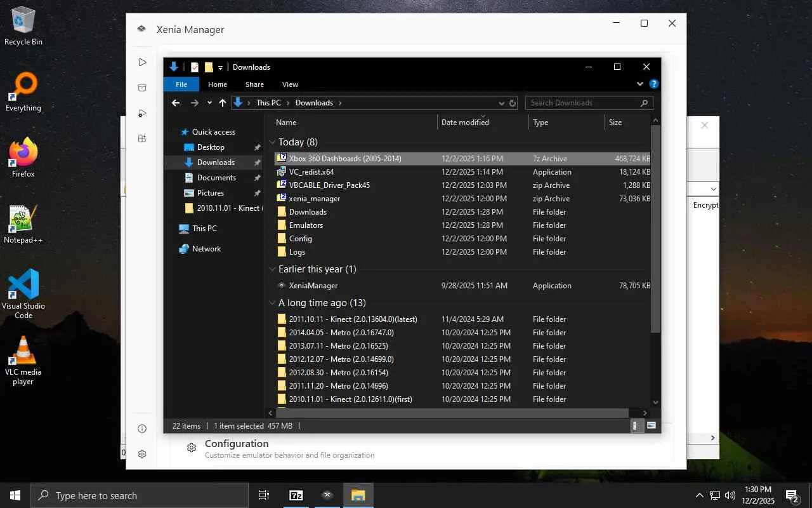
Task: Open the settings gear in Xenia Manager sidebar
Action: 142,454
